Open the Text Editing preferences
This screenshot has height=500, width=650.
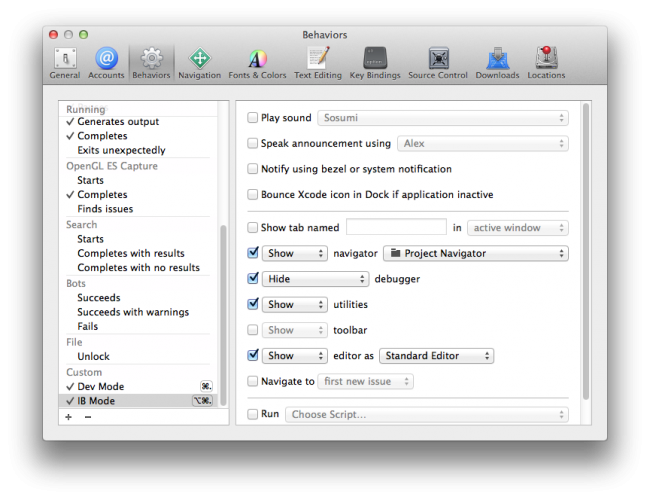[x=318, y=63]
